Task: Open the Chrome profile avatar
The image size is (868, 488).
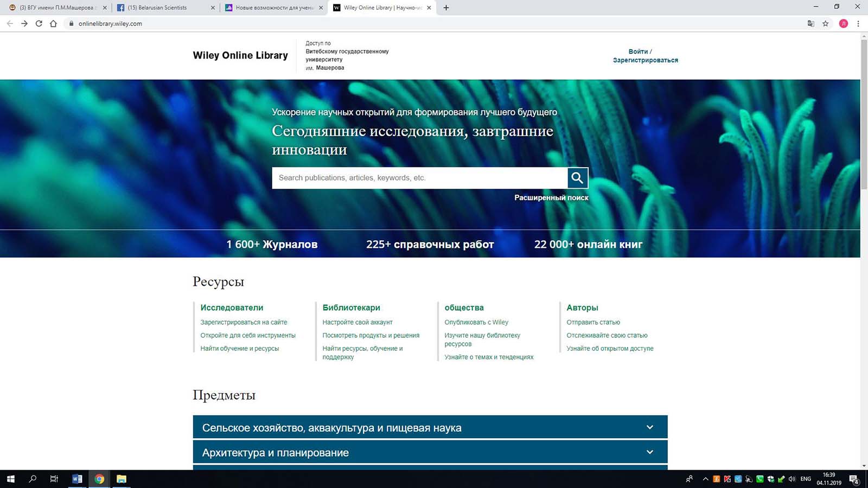Action: click(x=844, y=23)
